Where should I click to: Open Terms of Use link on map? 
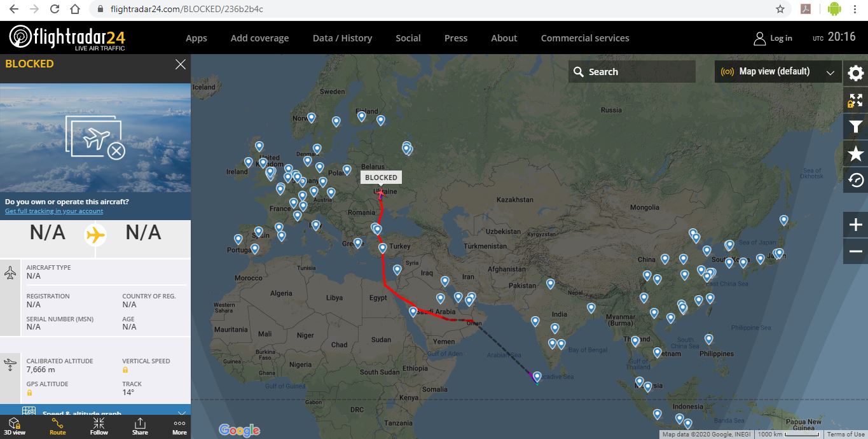click(x=846, y=435)
